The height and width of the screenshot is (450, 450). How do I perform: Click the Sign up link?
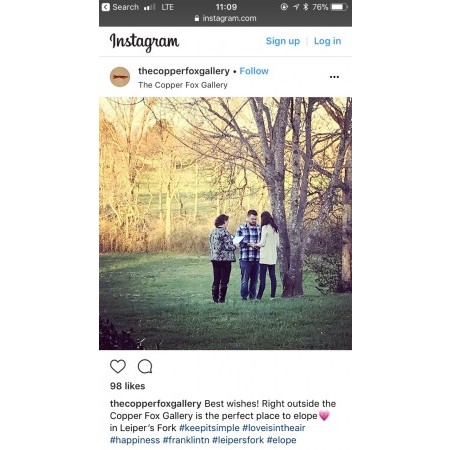click(x=283, y=41)
